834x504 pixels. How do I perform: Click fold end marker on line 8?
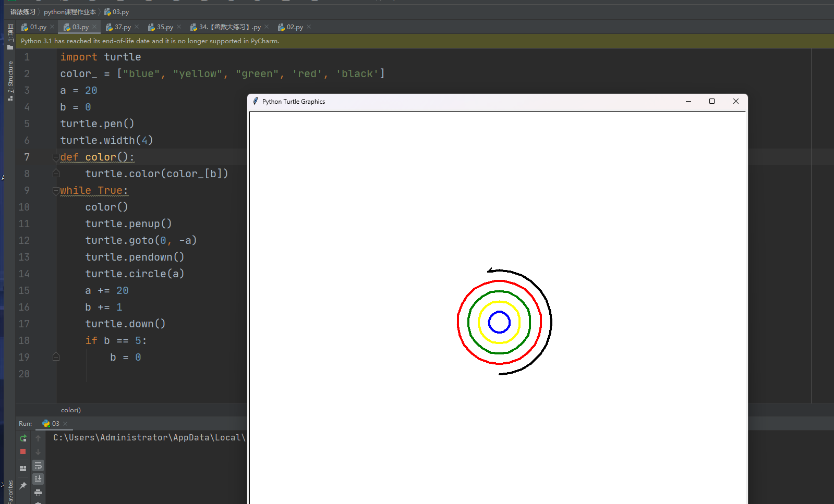click(56, 174)
